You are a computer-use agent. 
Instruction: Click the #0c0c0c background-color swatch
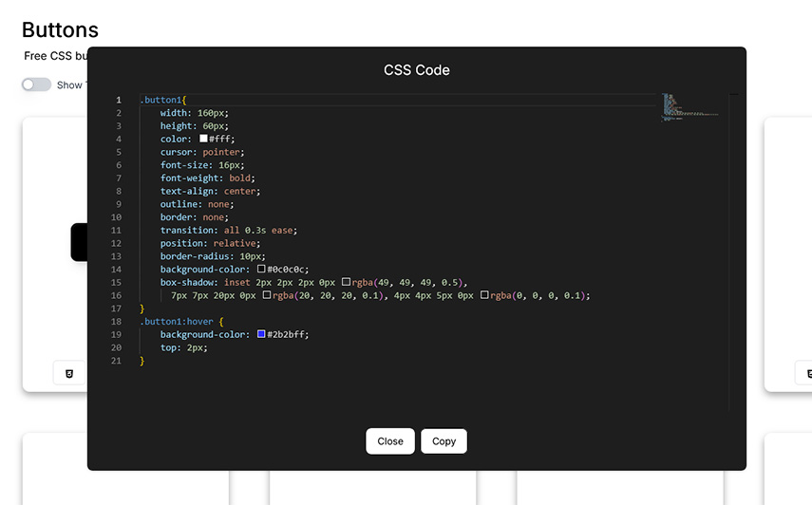click(x=262, y=270)
